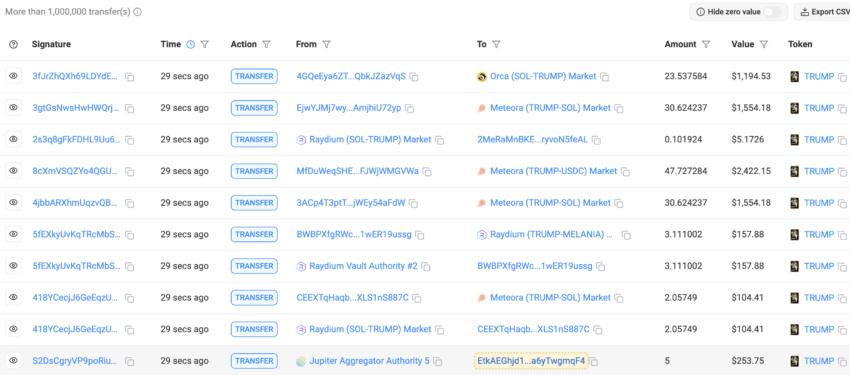Copy Jupiter Aggregator Authority 5 address

437,361
